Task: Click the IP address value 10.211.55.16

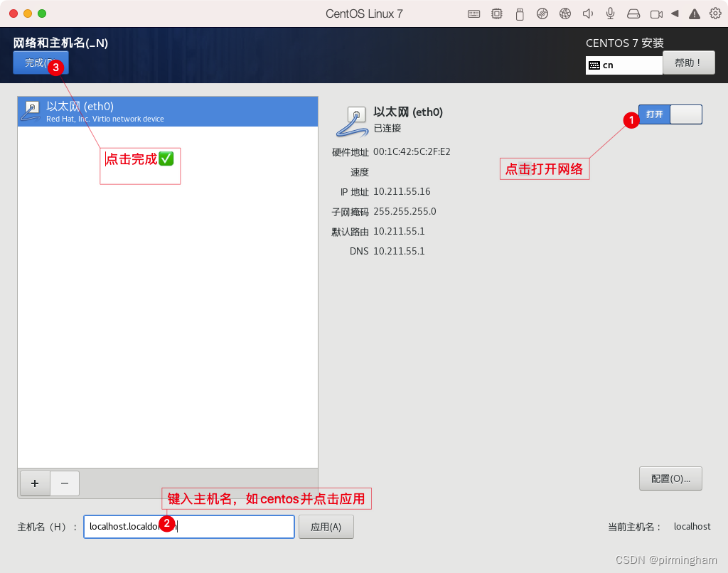Action: pos(402,191)
